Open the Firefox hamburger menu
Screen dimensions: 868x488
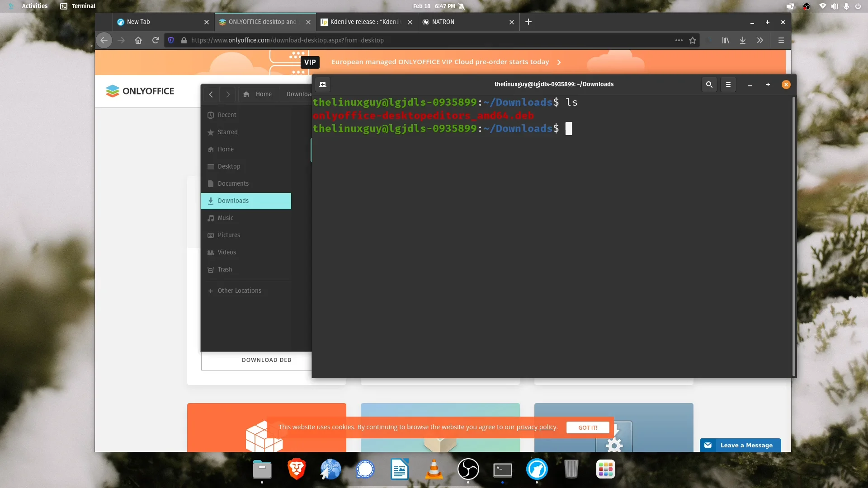tap(781, 40)
